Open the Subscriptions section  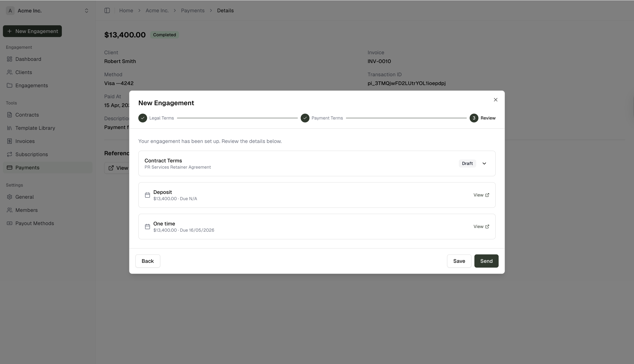(32, 155)
